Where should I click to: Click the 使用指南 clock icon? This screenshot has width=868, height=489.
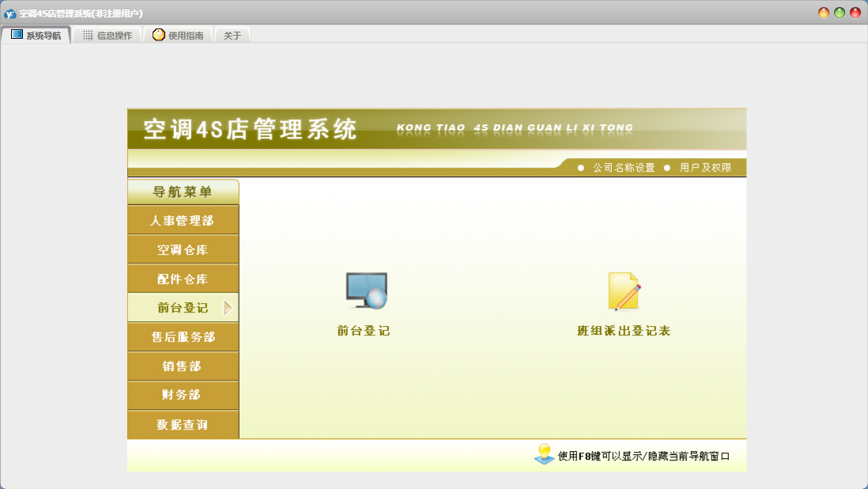(x=159, y=35)
